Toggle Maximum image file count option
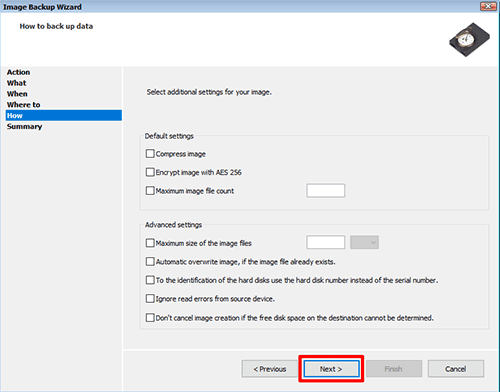Screen dimensions: 500x392 click(x=150, y=191)
